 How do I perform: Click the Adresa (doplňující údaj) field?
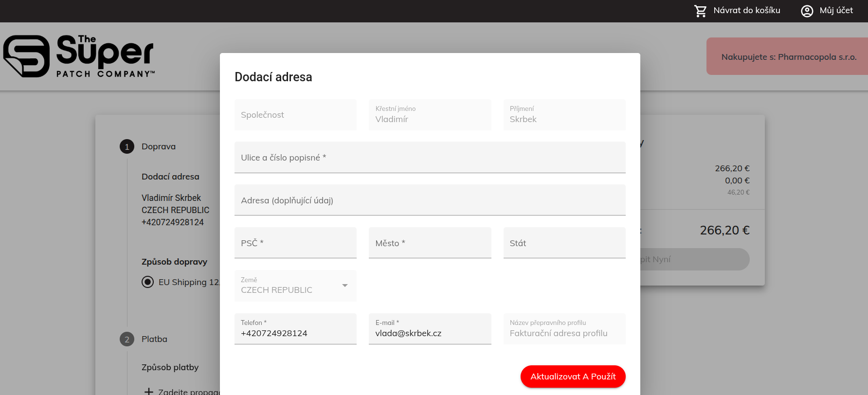pyautogui.click(x=430, y=200)
